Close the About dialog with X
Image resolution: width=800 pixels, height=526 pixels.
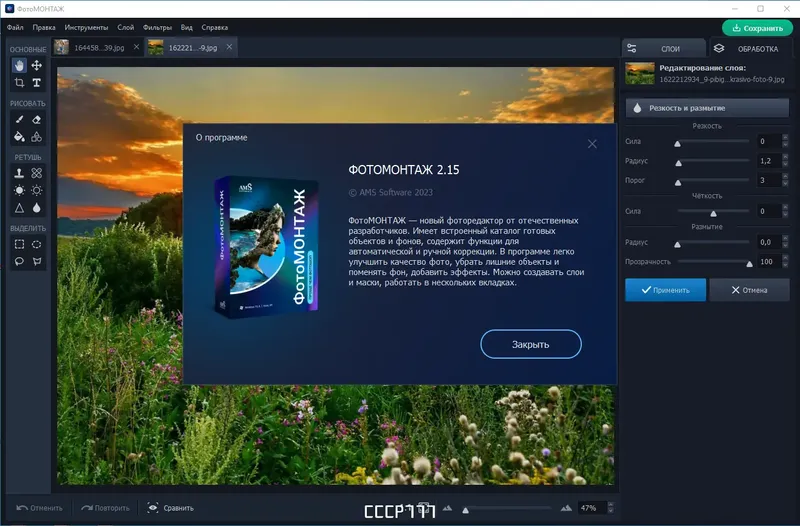point(592,144)
